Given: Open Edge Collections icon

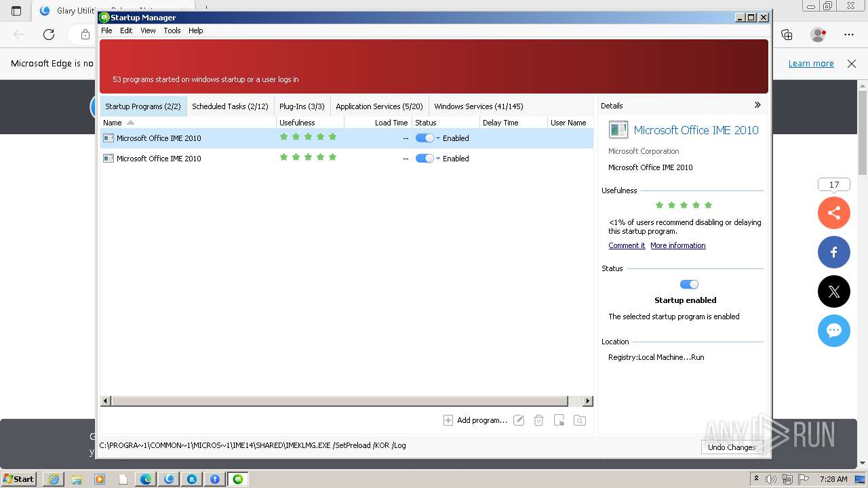Looking at the screenshot, I should [787, 35].
